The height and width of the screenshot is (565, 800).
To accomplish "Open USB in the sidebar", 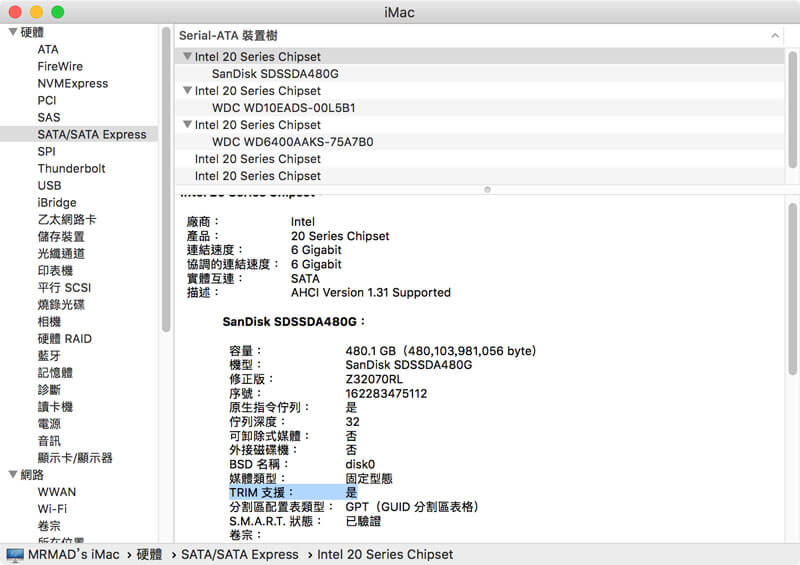I will [x=49, y=185].
